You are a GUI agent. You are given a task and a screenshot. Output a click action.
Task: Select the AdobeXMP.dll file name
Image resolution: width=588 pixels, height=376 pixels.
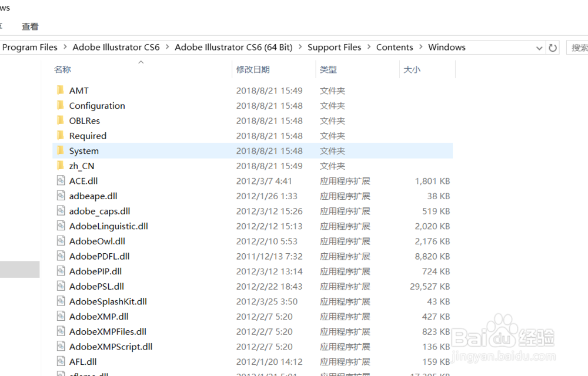coord(99,317)
